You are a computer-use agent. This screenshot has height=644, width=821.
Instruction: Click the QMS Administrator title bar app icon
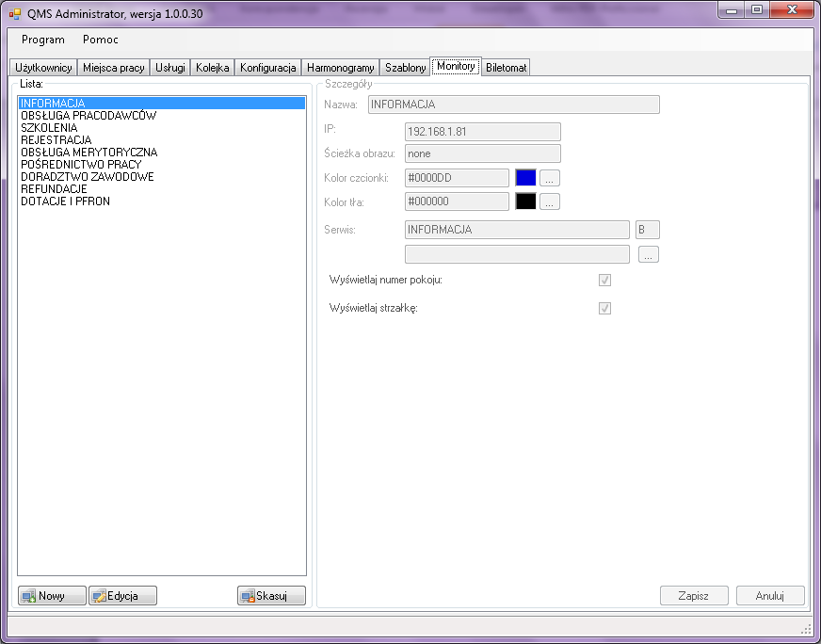pos(15,13)
